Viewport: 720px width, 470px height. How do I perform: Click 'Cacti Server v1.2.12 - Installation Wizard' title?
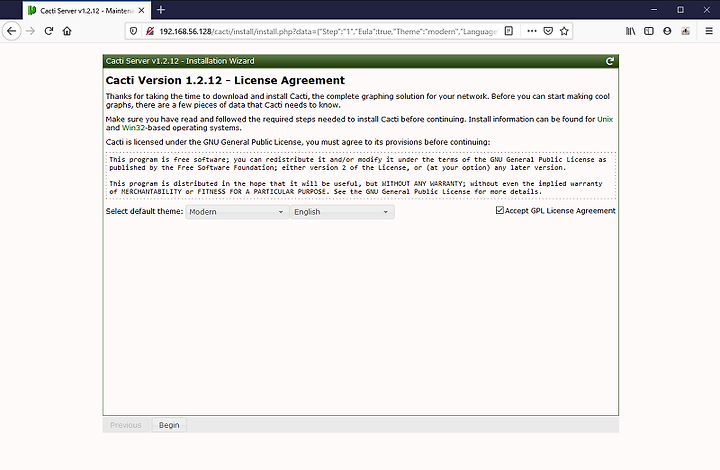(x=180, y=61)
